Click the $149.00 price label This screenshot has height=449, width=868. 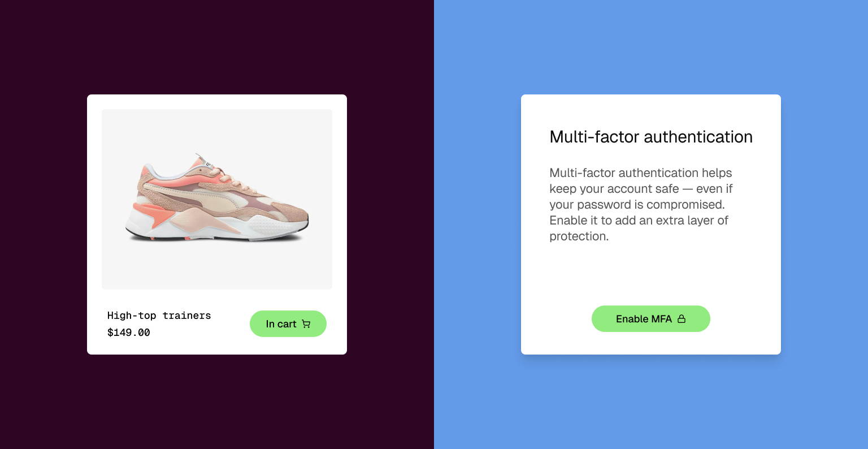pos(129,333)
